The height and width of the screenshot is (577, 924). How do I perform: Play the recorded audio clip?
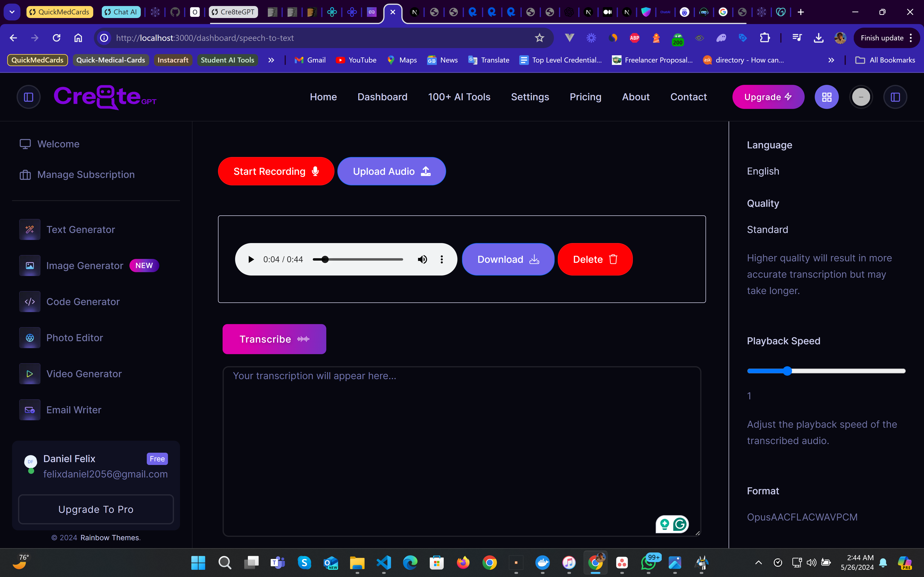point(251,259)
